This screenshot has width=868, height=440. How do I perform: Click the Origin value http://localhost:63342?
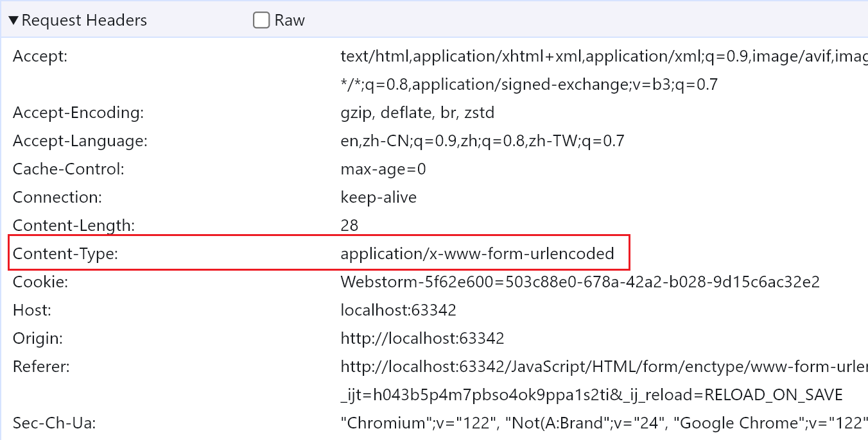coord(422,339)
